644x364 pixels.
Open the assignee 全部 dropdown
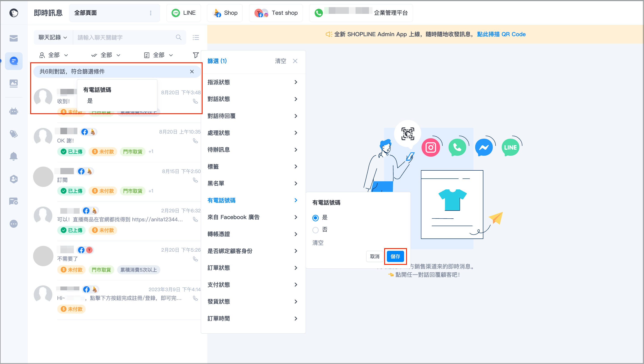(54, 55)
